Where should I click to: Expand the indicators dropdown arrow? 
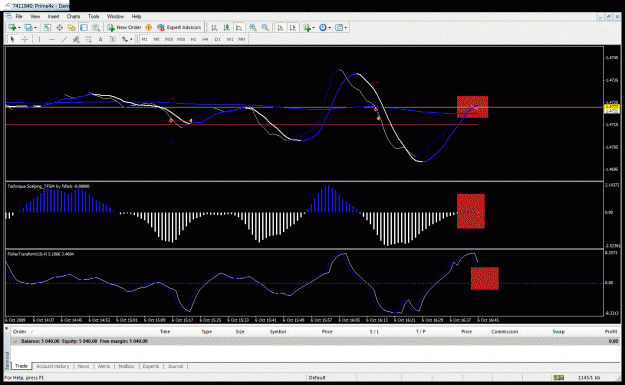pyautogui.click(x=314, y=28)
